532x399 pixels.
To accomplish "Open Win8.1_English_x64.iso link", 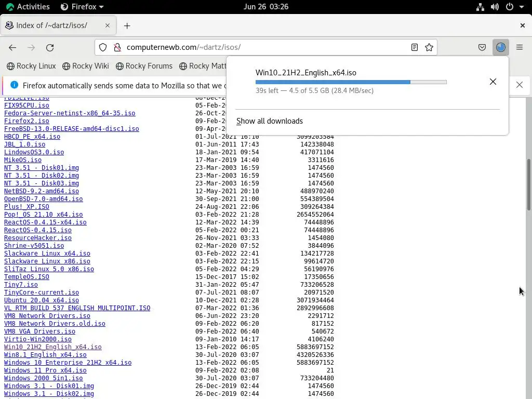I will [45, 355].
